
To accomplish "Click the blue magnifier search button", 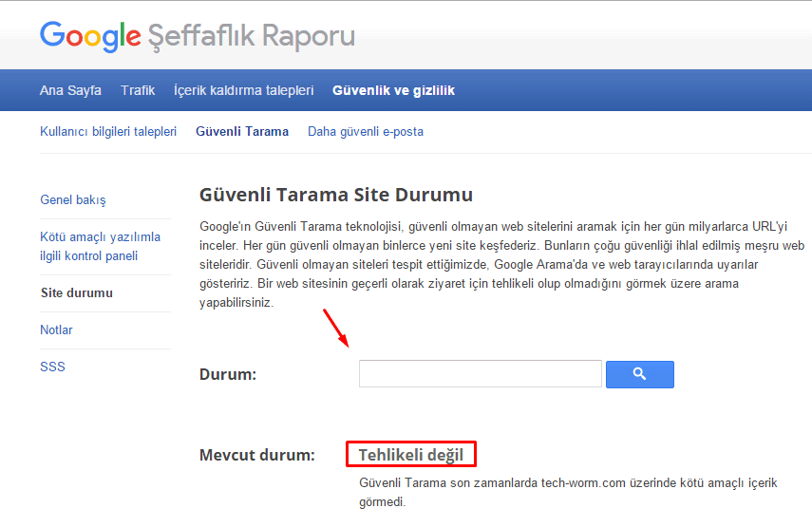I will pyautogui.click(x=639, y=374).
